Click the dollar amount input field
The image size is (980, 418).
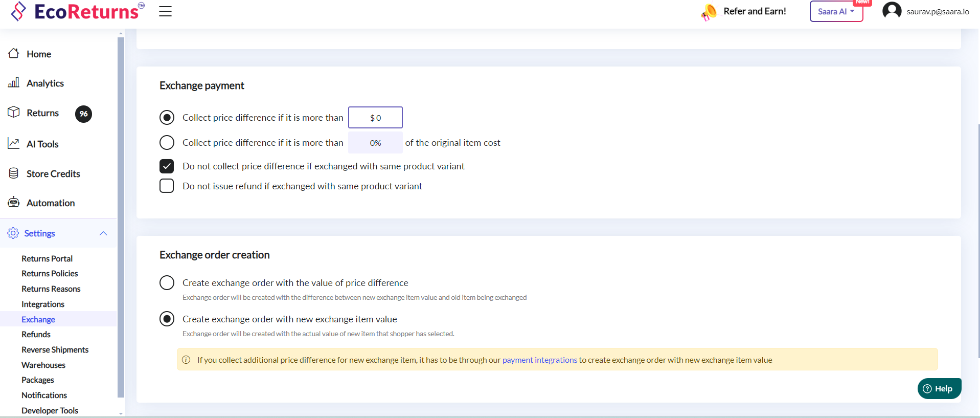click(375, 118)
